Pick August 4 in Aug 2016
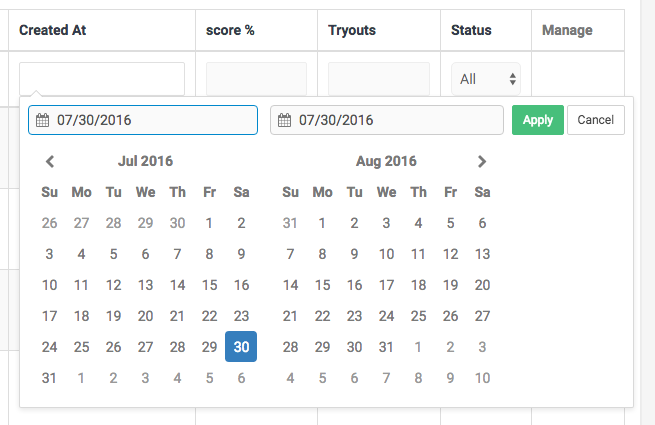 (418, 223)
